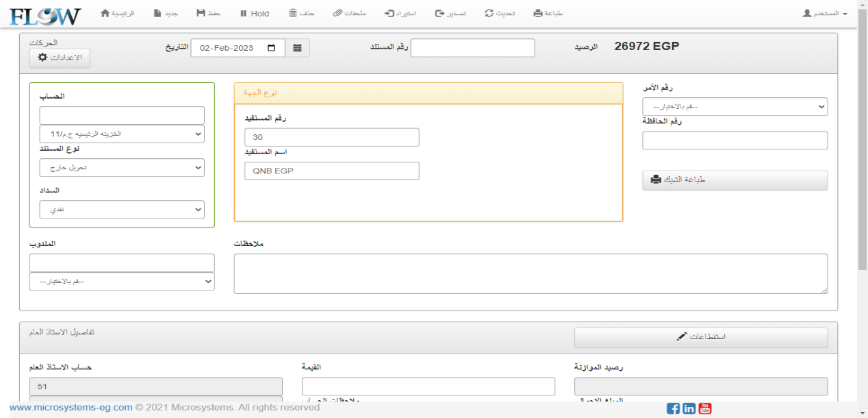The image size is (868, 418).
Task: Click the export (تصدير) menu item
Action: (450, 13)
